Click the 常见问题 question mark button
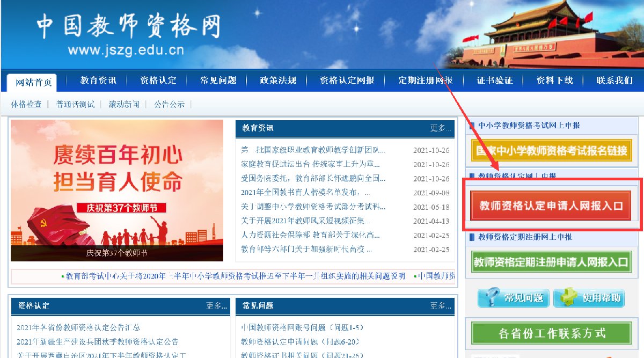This screenshot has width=644, height=358. 513,297
